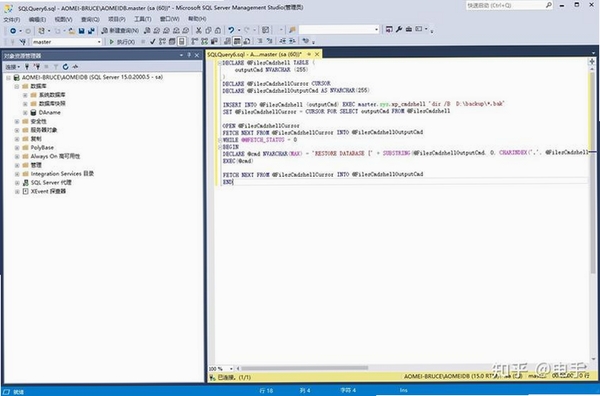Click the Database Engine Query icon
The image size is (600, 396).
click(147, 30)
